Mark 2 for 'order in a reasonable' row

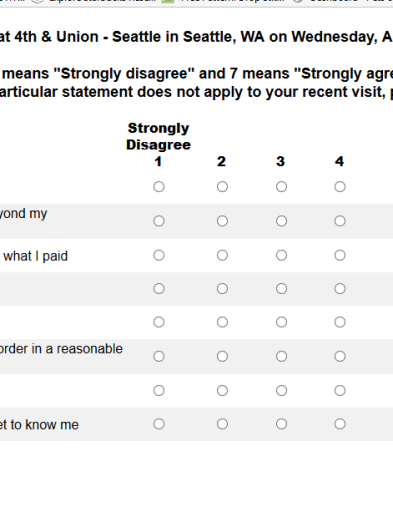[x=222, y=356]
